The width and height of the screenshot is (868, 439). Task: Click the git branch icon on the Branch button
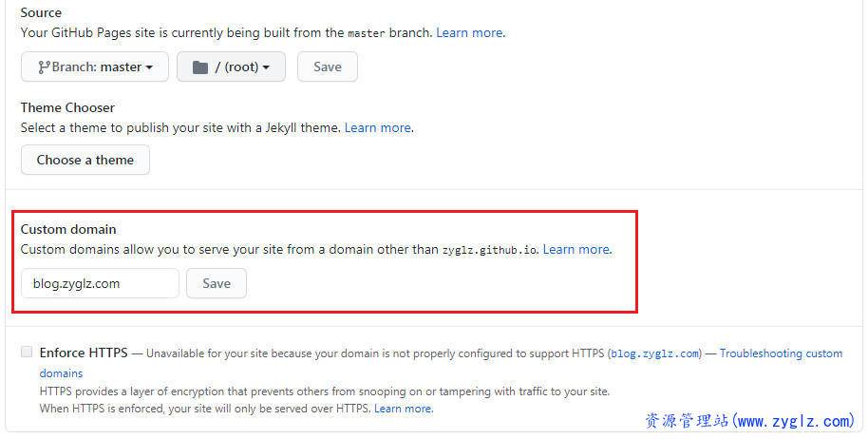[44, 67]
